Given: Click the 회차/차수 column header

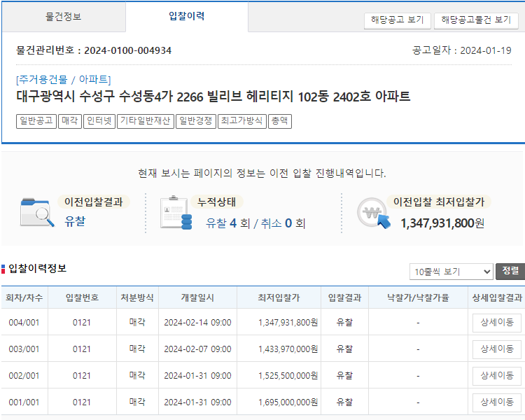Looking at the screenshot, I should pos(24,297).
